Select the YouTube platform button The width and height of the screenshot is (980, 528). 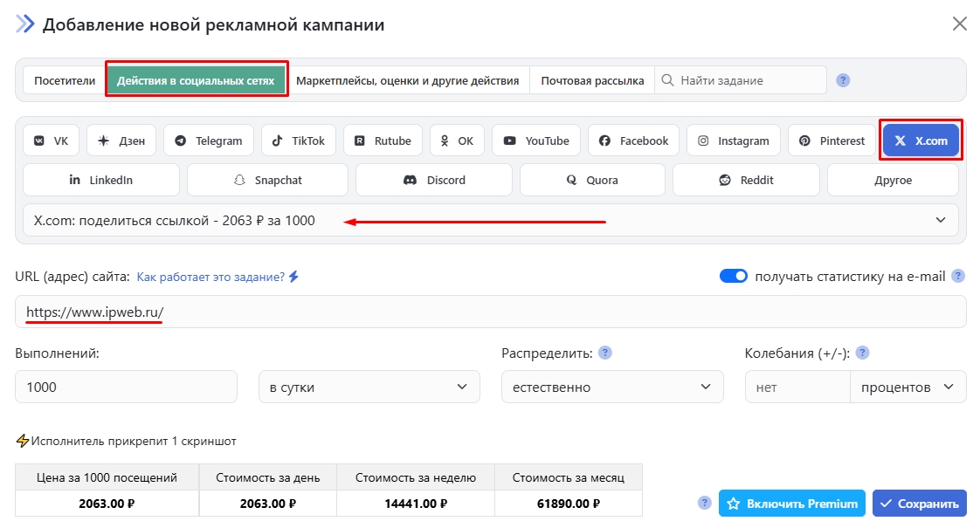(536, 141)
